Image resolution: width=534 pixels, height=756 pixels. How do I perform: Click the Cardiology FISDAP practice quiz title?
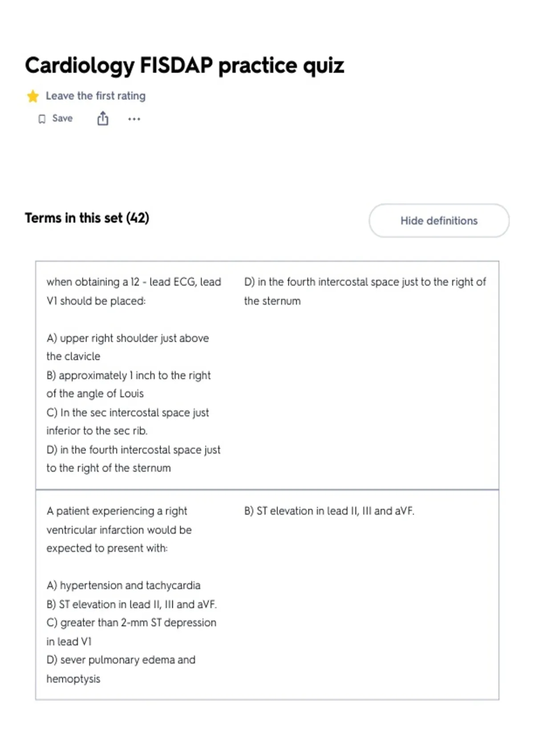(184, 65)
